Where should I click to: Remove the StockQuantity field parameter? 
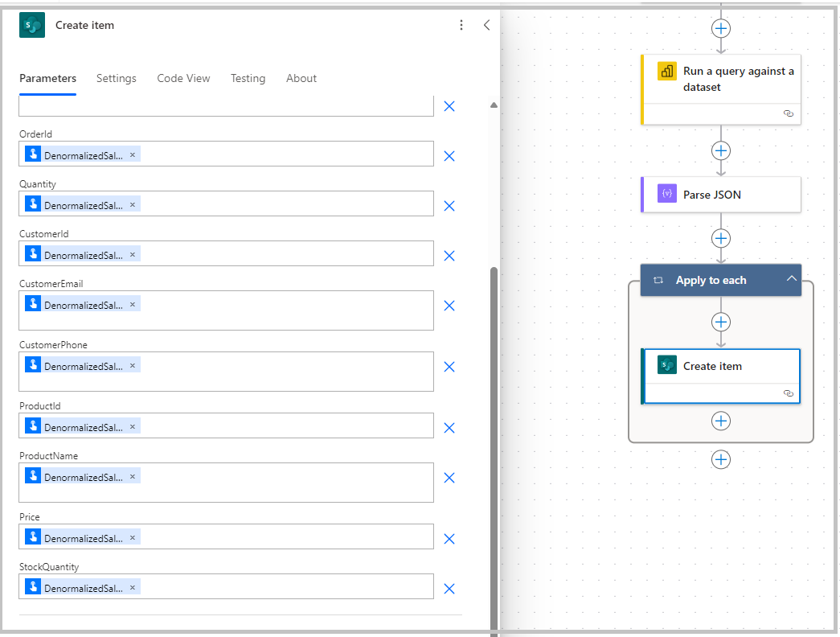pyautogui.click(x=449, y=589)
